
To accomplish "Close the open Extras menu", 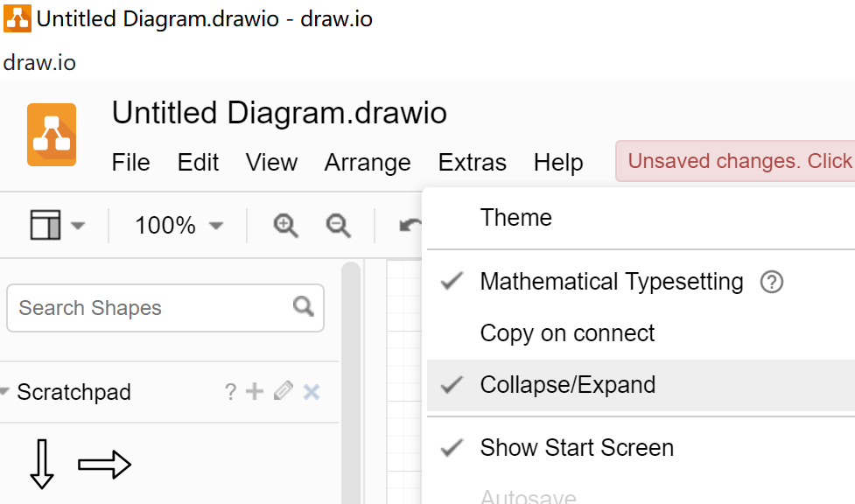I will coord(473,163).
